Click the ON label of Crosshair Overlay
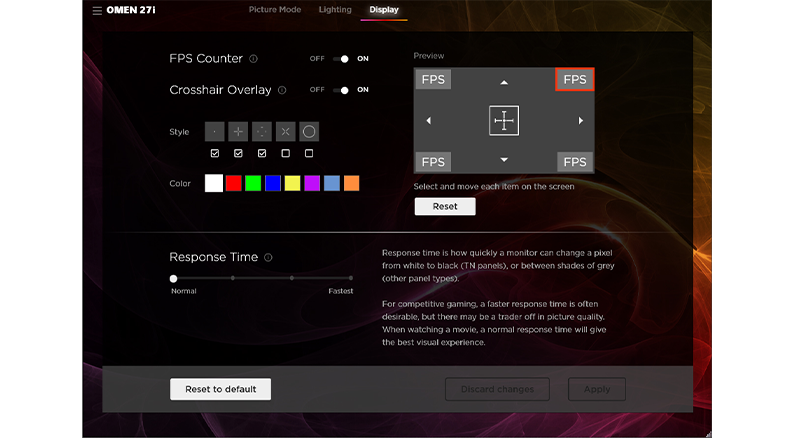The image size is (795, 438). tap(363, 90)
